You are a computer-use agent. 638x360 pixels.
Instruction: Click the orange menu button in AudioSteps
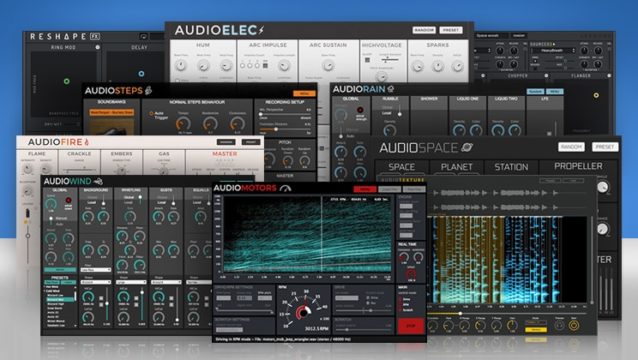point(304,94)
